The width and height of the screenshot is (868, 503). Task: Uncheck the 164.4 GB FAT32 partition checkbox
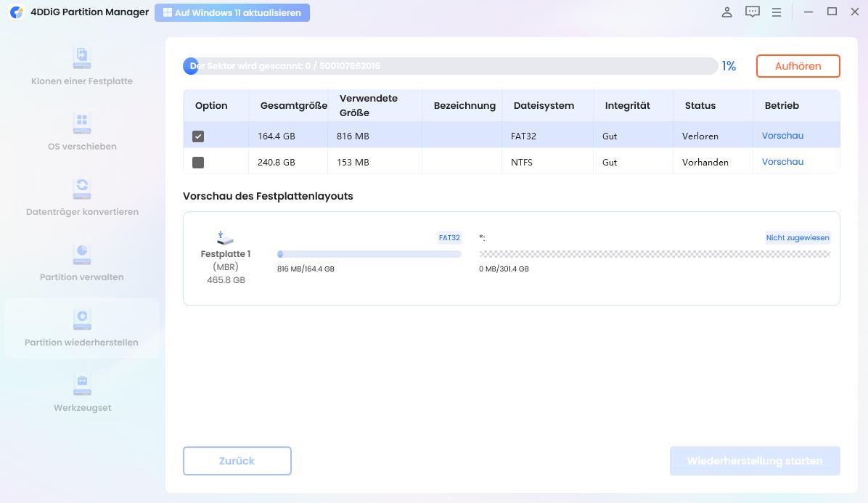[198, 136]
